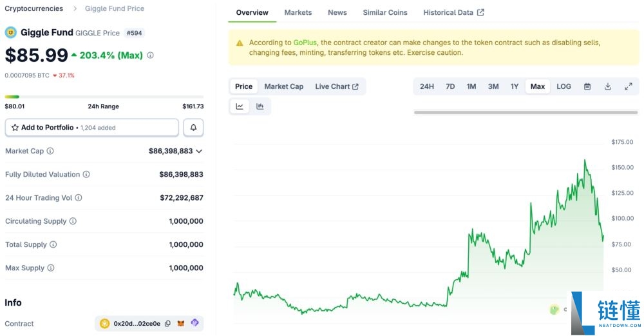Go to Cryptocurrencies breadcrumb
644x336 pixels.
tap(34, 8)
